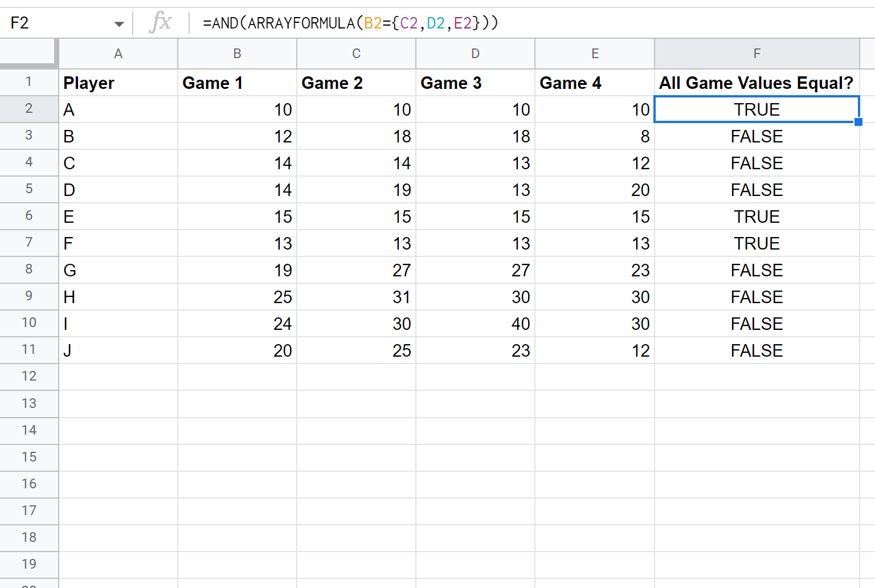Click the 'Game 1' header cell
875x588 pixels.
click(x=238, y=83)
